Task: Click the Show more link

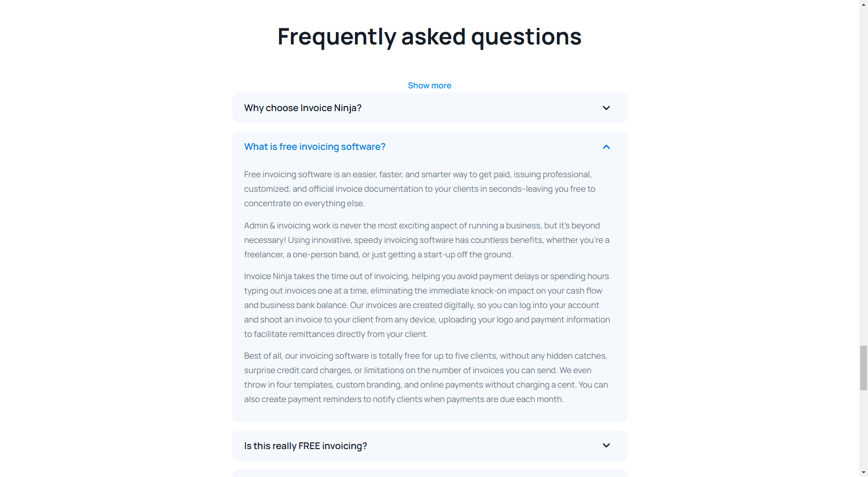Action: [429, 86]
